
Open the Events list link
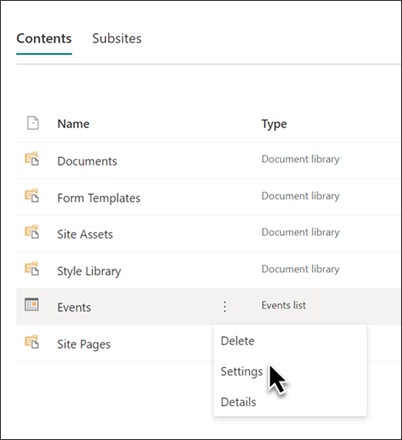click(x=74, y=307)
